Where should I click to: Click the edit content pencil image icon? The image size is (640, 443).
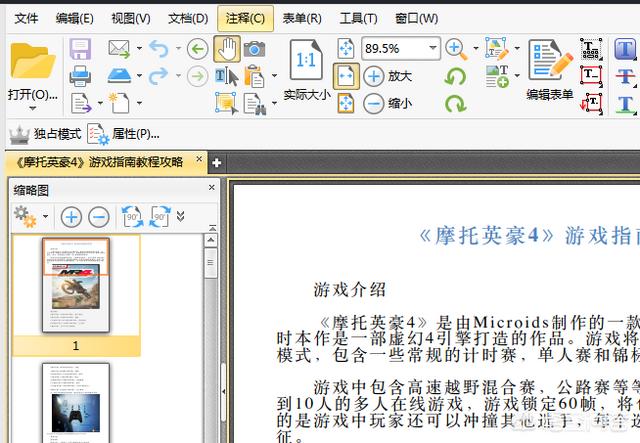(497, 48)
